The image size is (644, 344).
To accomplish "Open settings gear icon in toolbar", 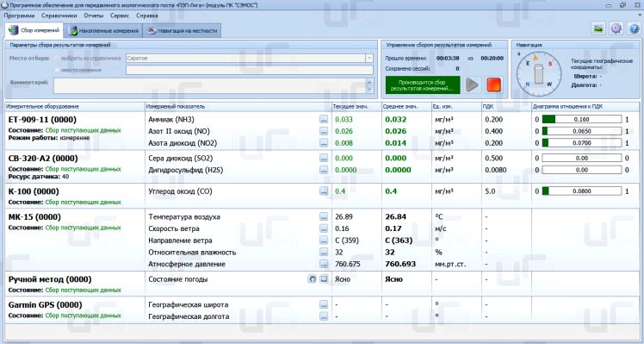I will 616,28.
